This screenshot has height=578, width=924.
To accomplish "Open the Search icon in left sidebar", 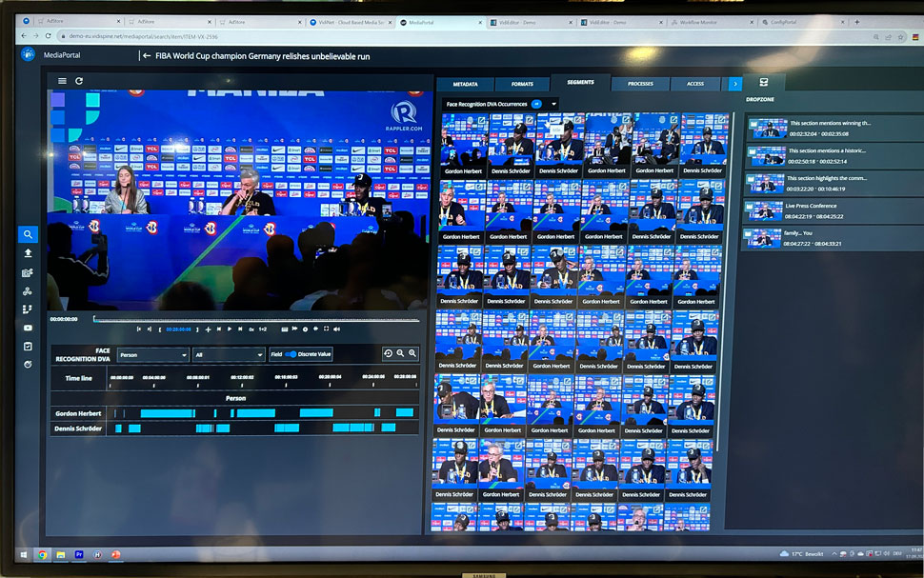I will [29, 234].
